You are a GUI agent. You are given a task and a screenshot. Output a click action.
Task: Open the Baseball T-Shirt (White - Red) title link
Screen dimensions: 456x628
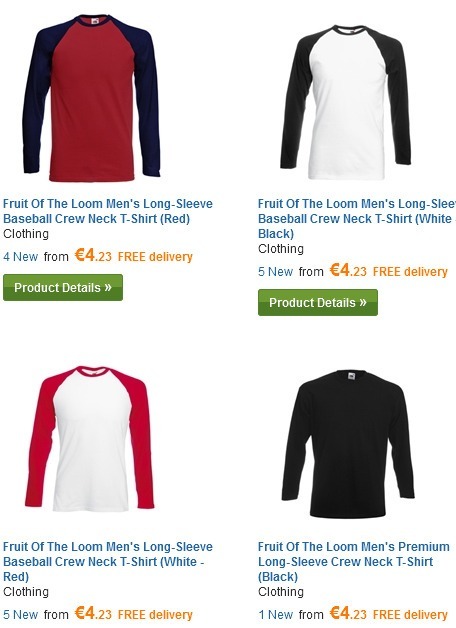click(108, 562)
